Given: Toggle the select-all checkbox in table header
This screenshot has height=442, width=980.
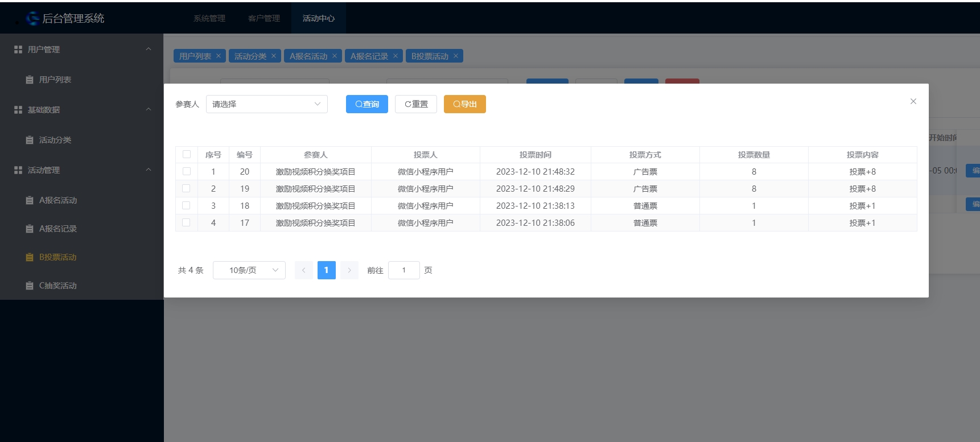Looking at the screenshot, I should pos(187,154).
